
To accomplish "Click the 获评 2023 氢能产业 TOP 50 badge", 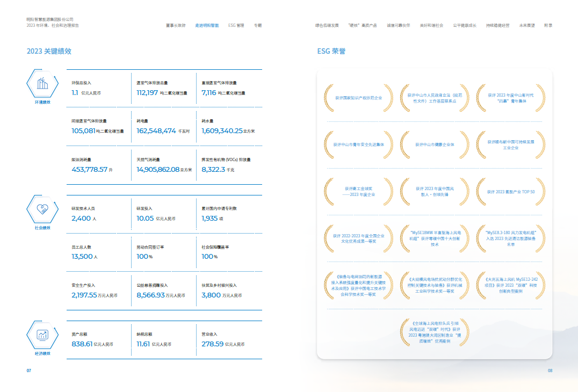I will [x=510, y=192].
